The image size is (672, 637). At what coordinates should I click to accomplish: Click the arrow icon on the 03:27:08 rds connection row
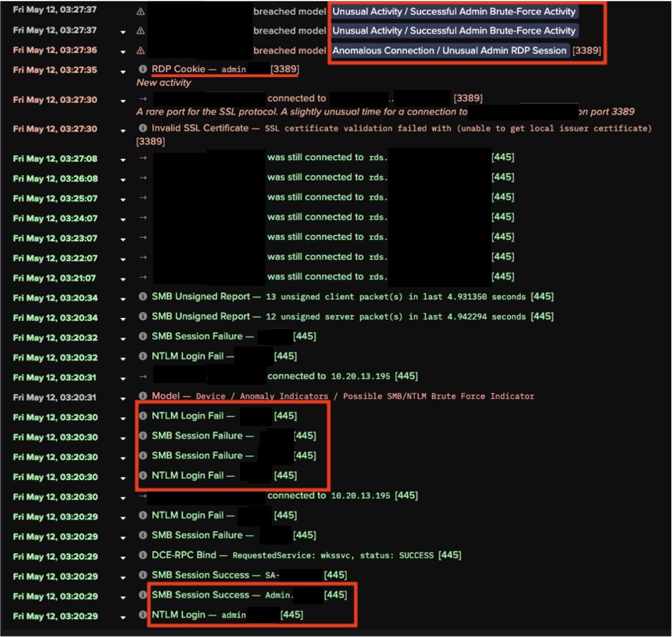142,158
